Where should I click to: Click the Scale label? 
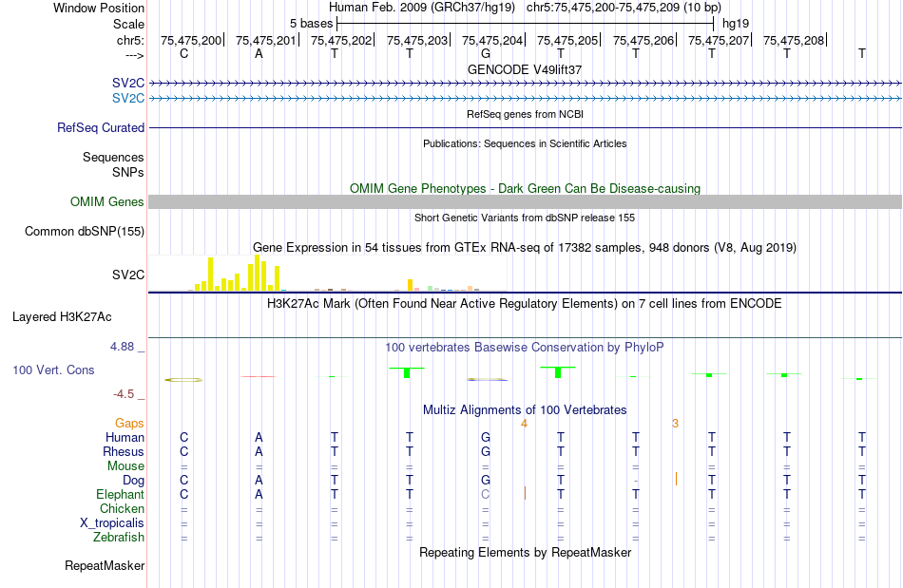pyautogui.click(x=128, y=24)
